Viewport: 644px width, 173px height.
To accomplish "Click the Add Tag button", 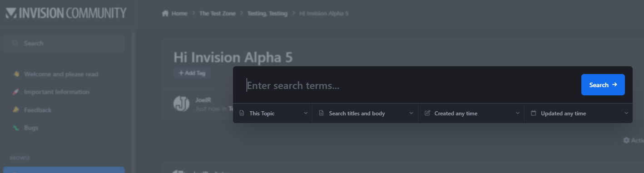I will coord(192,73).
